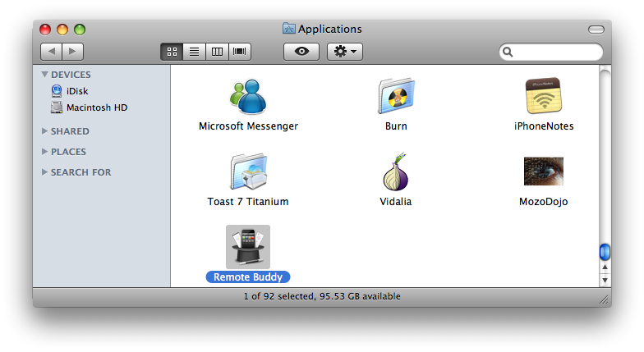Switch to icon view mode
This screenshot has height=352, width=644.
[172, 51]
